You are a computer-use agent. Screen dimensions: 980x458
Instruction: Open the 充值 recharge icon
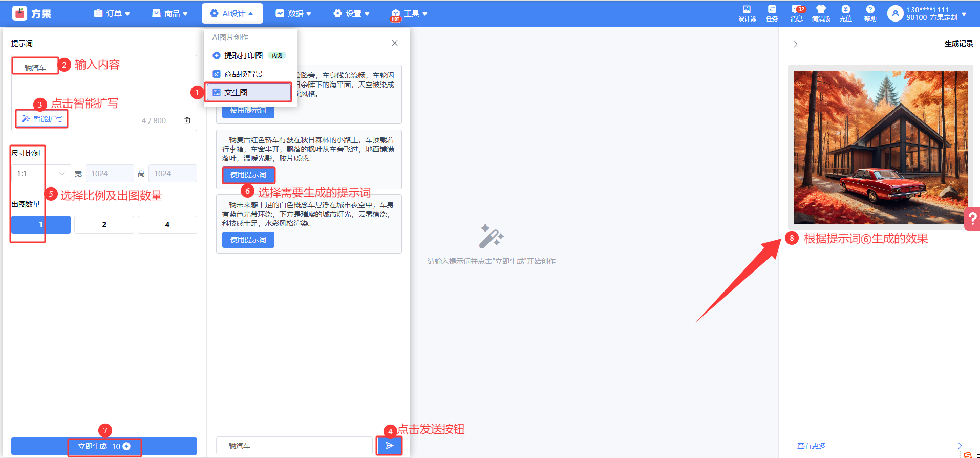(845, 13)
